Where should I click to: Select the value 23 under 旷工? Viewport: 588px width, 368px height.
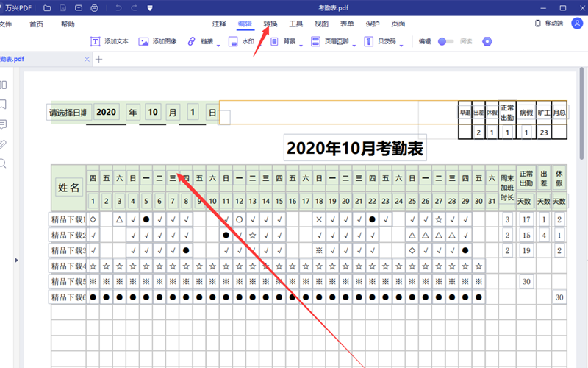coord(544,132)
